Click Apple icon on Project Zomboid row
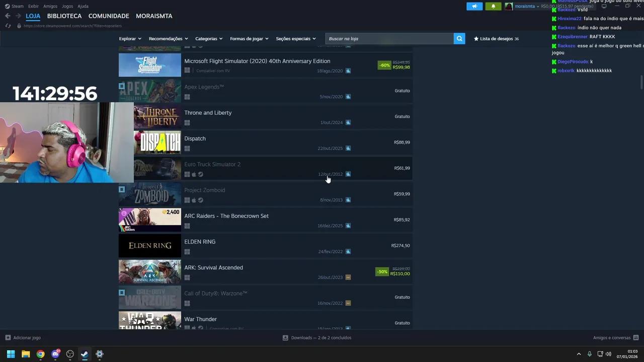644x362 pixels. coord(194,200)
